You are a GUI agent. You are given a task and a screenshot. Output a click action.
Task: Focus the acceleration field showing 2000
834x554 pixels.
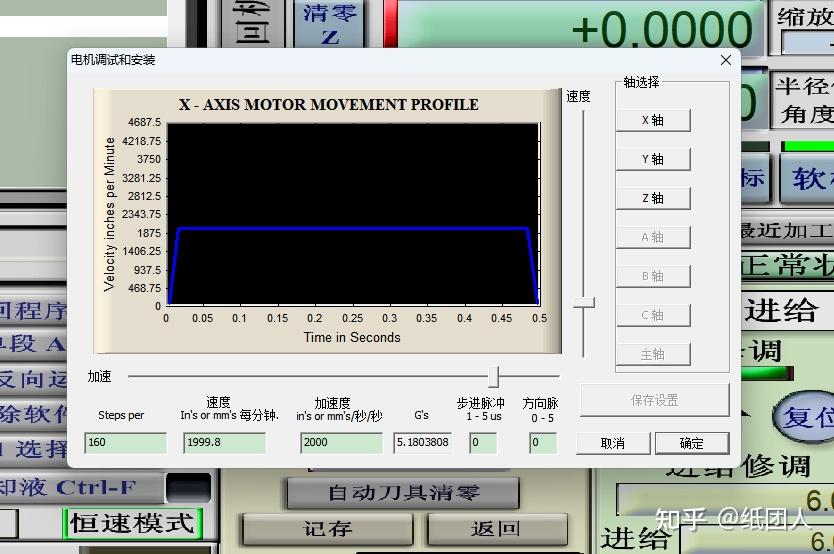coord(341,442)
